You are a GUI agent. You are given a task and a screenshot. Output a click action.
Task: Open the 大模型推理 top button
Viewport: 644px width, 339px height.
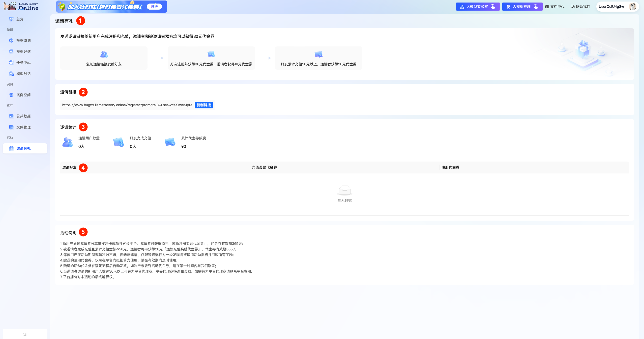[522, 7]
